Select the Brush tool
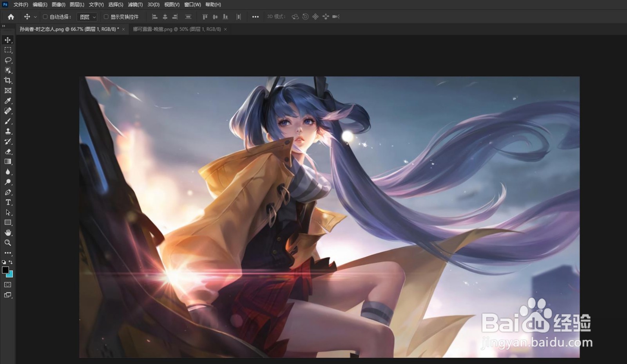Screen dimensions: 627x364 [x=8, y=121]
